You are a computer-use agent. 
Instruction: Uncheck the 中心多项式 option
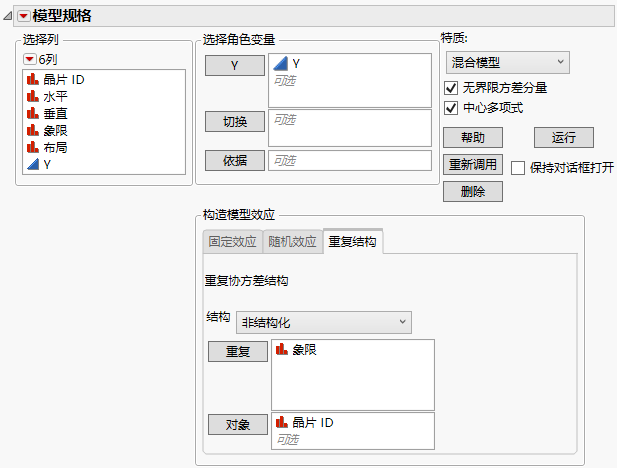pos(451,108)
